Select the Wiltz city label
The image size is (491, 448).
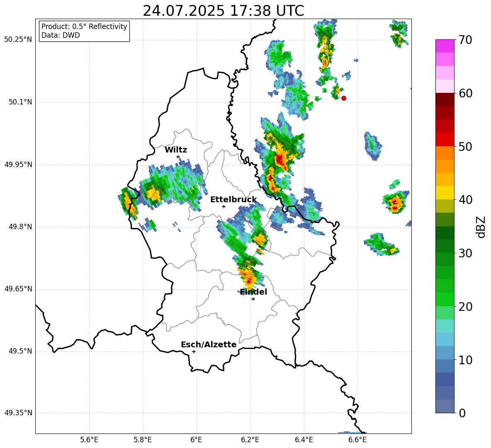176,150
